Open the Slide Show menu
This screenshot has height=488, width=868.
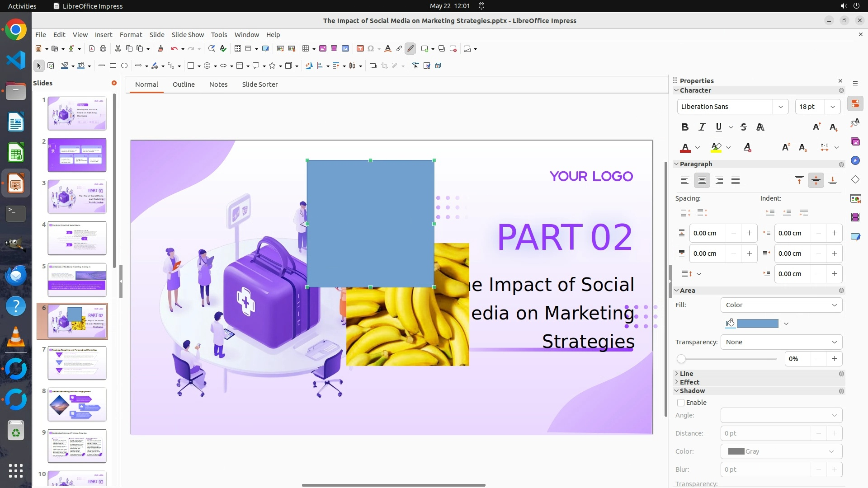(188, 35)
